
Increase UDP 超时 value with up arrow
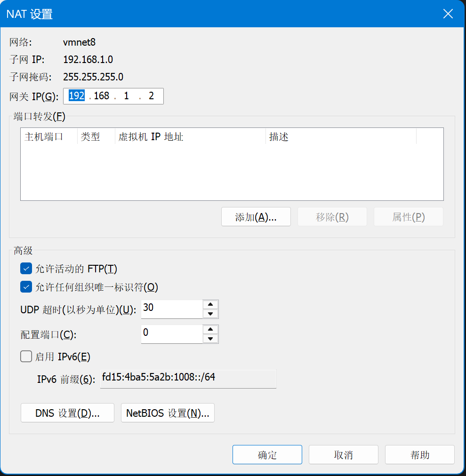click(210, 305)
